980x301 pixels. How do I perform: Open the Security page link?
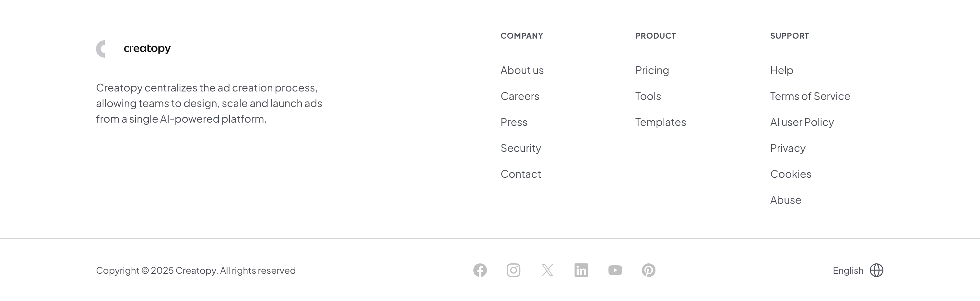click(520, 148)
